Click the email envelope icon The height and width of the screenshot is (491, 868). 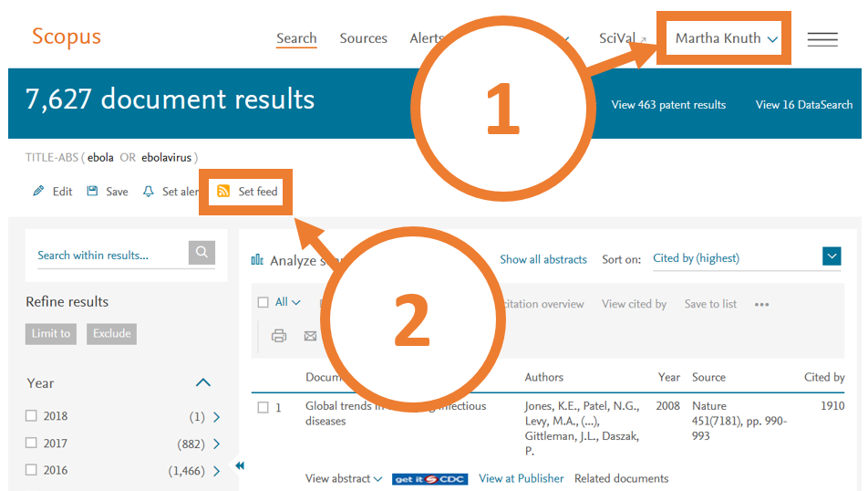click(x=310, y=336)
